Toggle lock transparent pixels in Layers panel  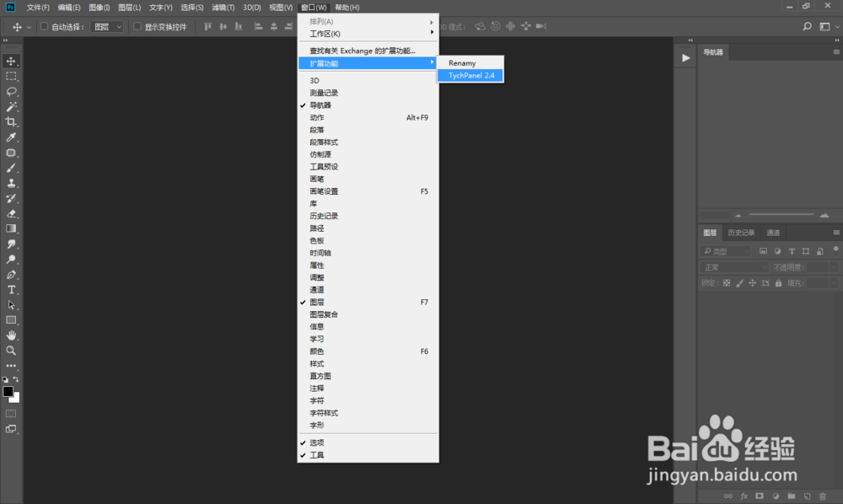726,283
